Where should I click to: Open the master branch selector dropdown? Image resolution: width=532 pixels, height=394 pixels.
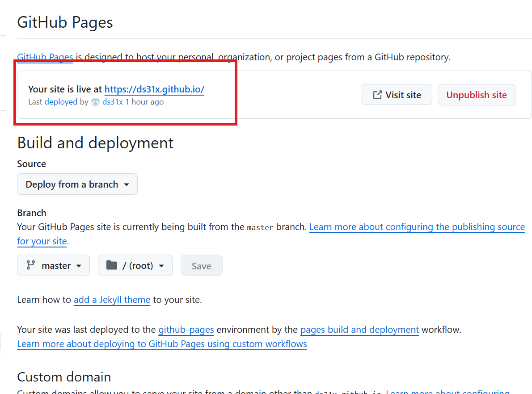click(53, 265)
